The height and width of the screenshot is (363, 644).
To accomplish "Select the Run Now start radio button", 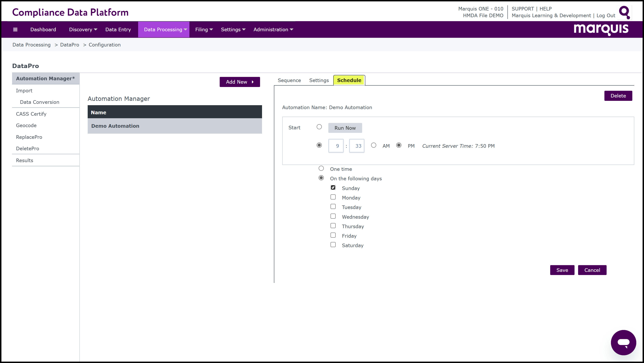I will (319, 127).
